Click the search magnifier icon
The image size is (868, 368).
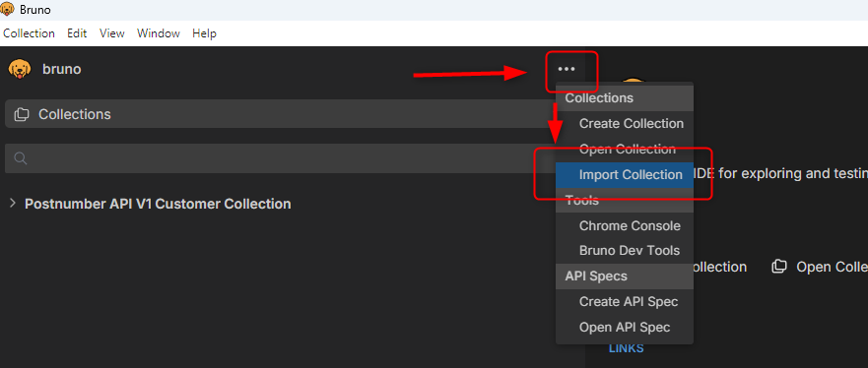[x=21, y=158]
